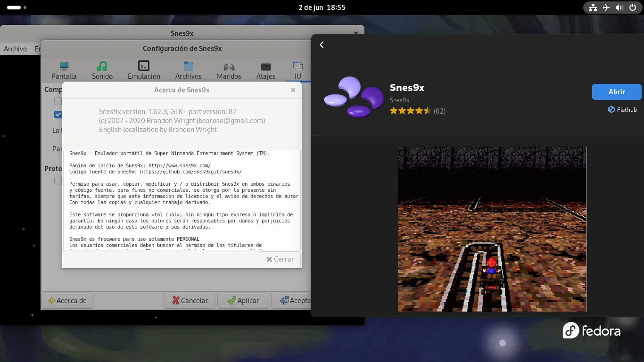Click the wired network icon in system tray
Screen dimensions: 644x362
coord(593,8)
